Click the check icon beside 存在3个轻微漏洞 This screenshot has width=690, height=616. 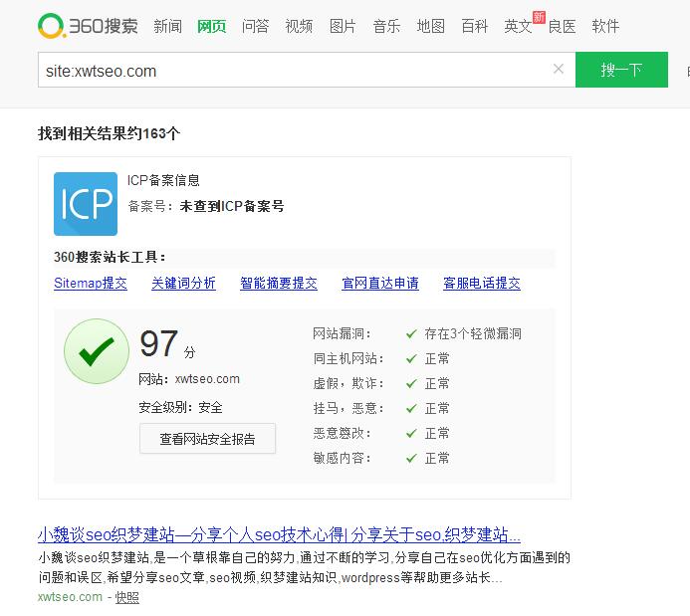tap(411, 334)
